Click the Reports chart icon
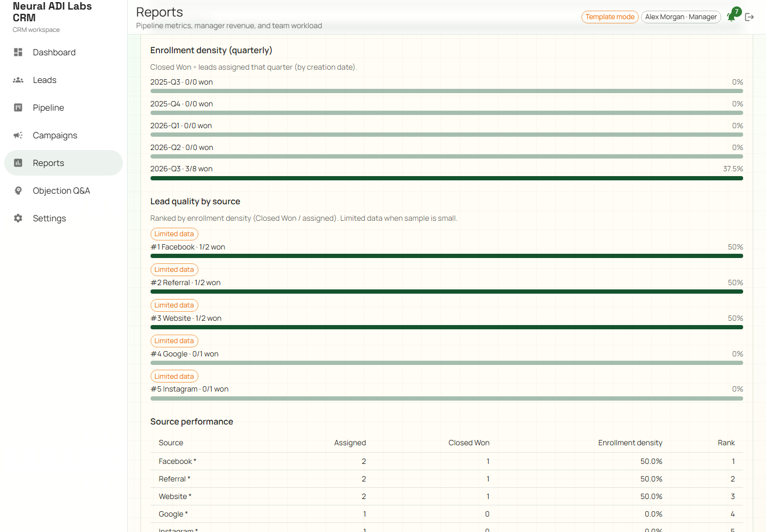 coord(18,163)
